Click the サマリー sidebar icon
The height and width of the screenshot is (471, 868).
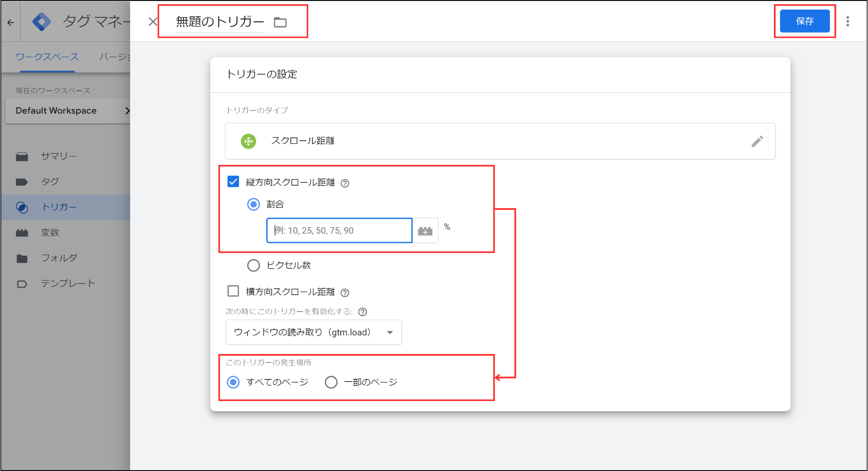(22, 156)
